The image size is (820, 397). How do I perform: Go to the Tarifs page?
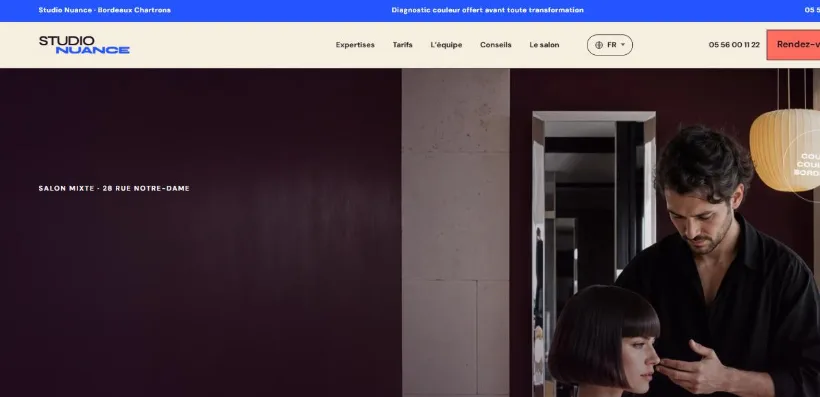tap(403, 45)
